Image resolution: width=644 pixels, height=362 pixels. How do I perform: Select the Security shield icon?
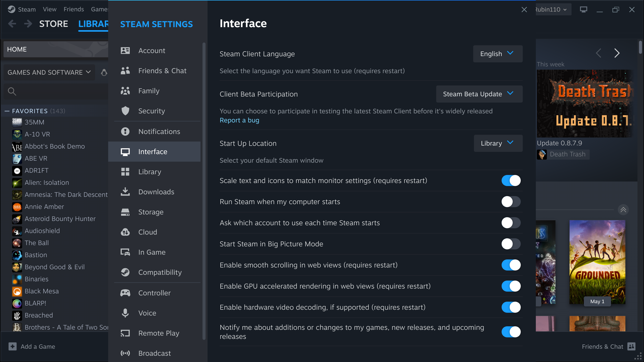pyautogui.click(x=125, y=111)
